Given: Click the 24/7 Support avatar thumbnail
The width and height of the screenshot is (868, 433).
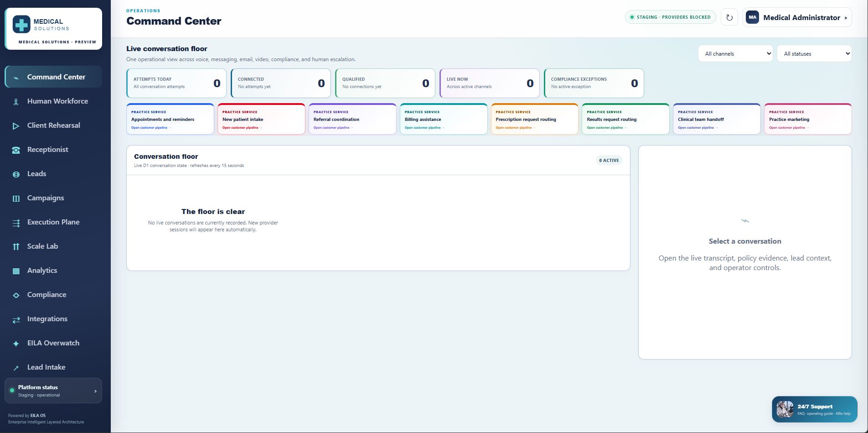Looking at the screenshot, I should (785, 409).
